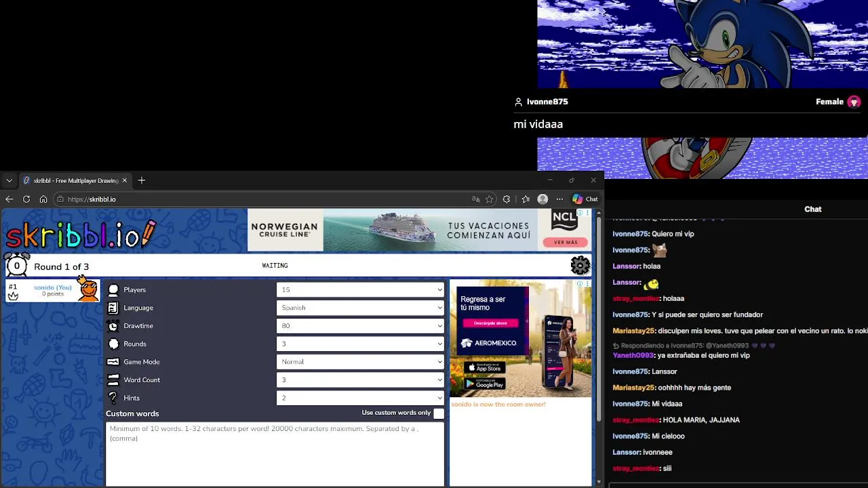Click the ad info icon on Norwegian banner
Screen dimensions: 868x488
pyautogui.click(x=580, y=213)
